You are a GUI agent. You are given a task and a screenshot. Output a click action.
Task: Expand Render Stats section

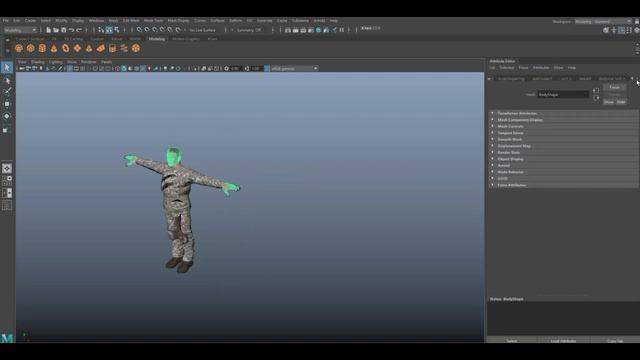[x=563, y=153]
